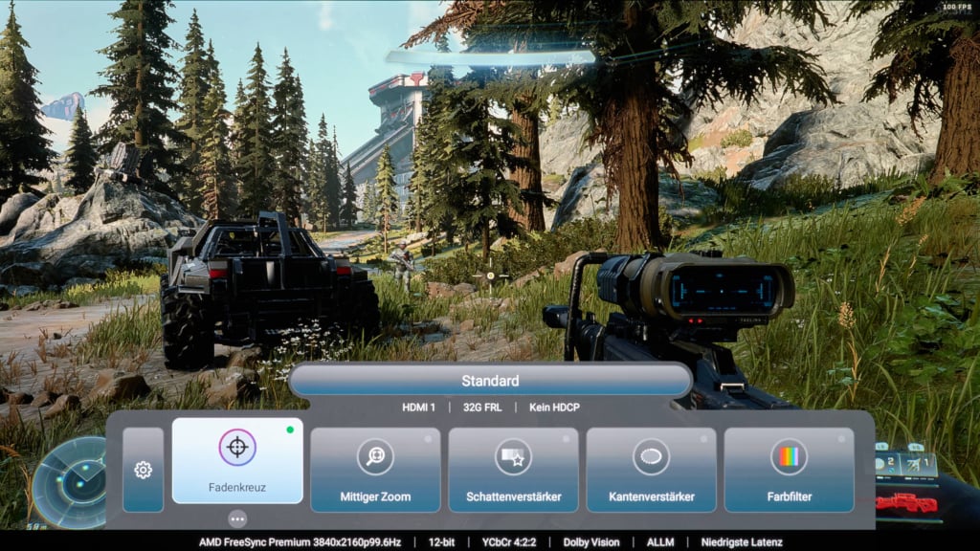This screenshot has height=551, width=980.
Task: Click the Fadenkreuz crosshair target icon
Action: 237,448
